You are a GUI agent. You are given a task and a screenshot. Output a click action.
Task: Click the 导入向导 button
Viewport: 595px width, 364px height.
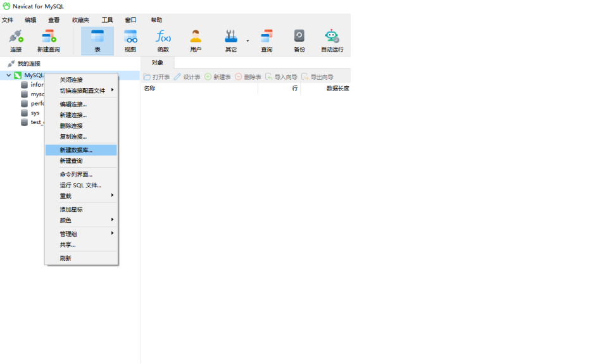(x=281, y=77)
